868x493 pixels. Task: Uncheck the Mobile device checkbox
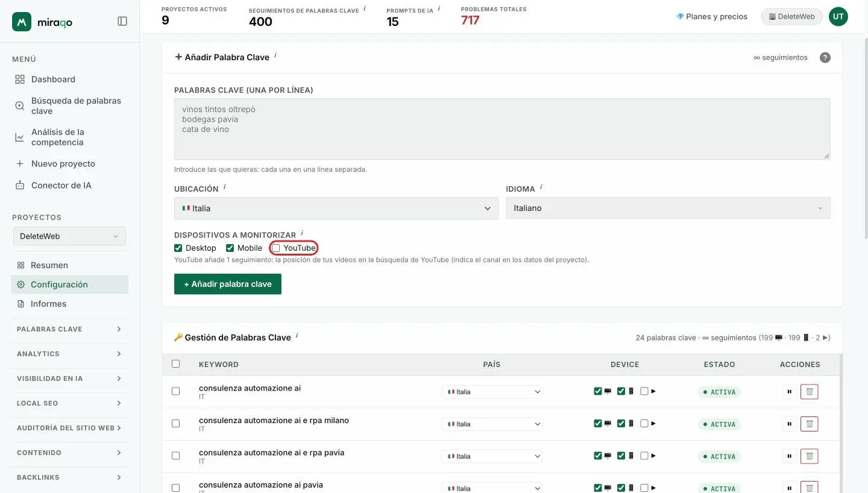click(x=230, y=248)
